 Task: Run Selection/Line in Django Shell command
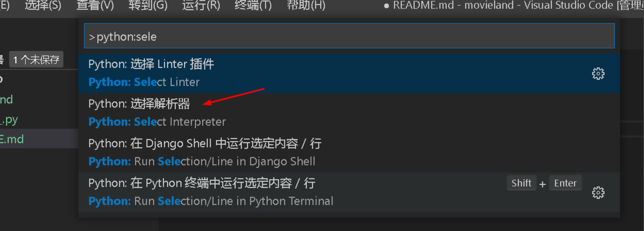point(349,153)
